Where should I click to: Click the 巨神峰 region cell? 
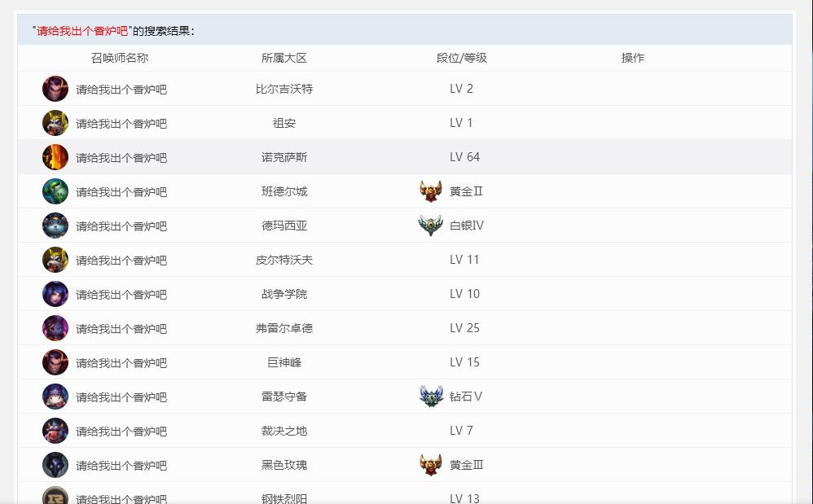point(283,362)
